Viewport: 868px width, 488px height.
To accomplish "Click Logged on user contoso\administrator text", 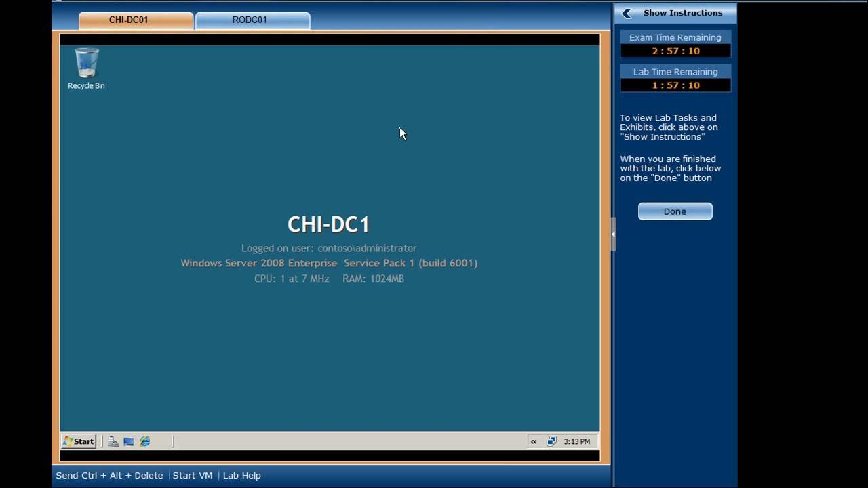I will click(329, 248).
